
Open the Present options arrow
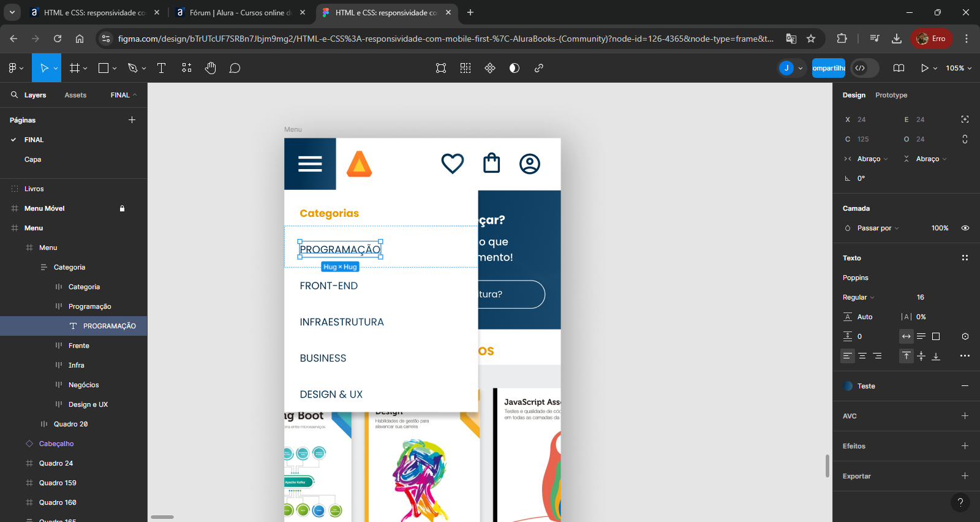coord(935,68)
